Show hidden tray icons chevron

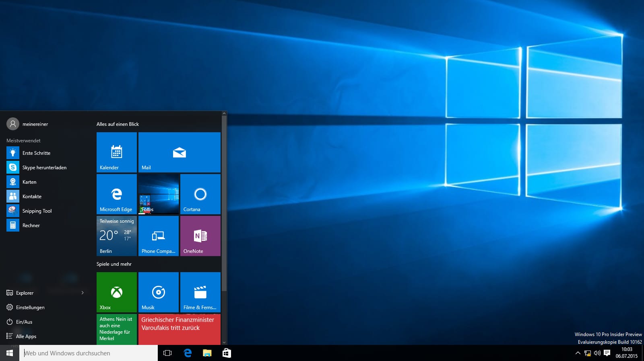tap(578, 353)
